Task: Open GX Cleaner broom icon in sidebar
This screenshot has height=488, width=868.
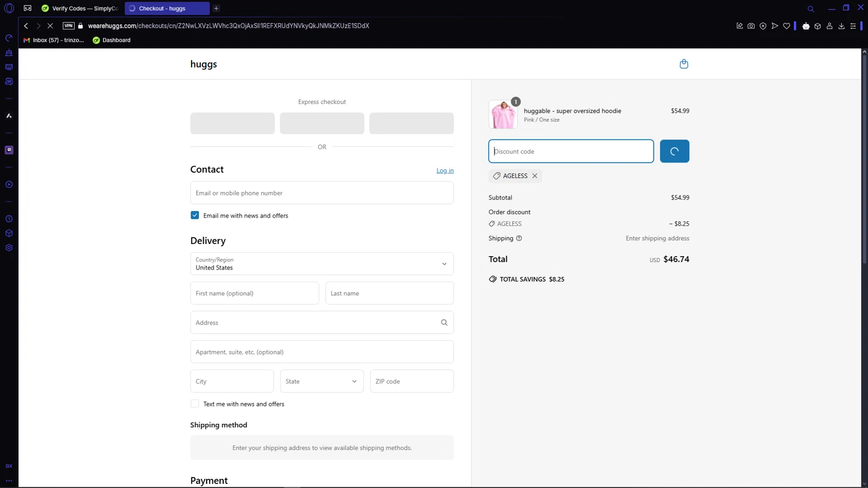Action: click(x=9, y=53)
